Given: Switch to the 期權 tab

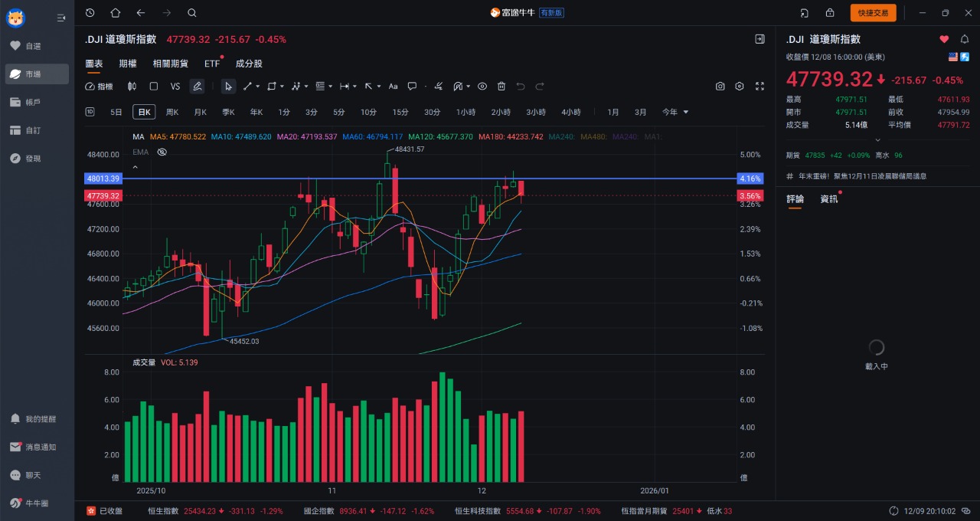Looking at the screenshot, I should click(128, 64).
